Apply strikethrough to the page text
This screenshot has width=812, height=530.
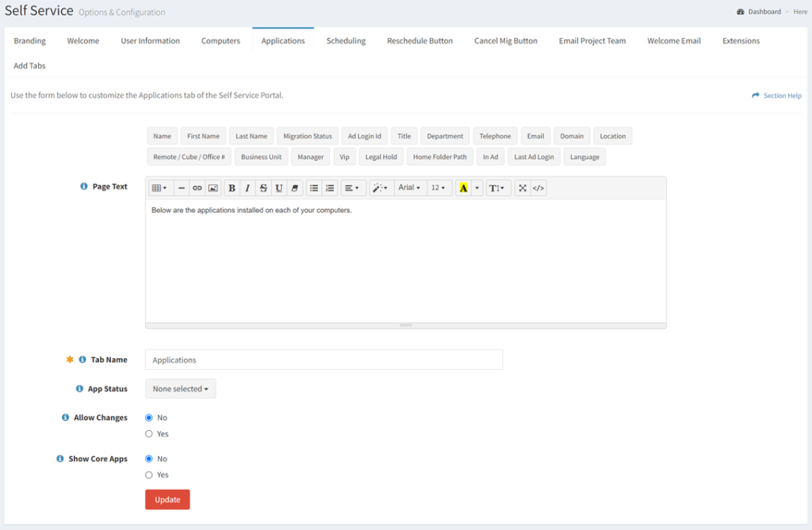pos(262,188)
